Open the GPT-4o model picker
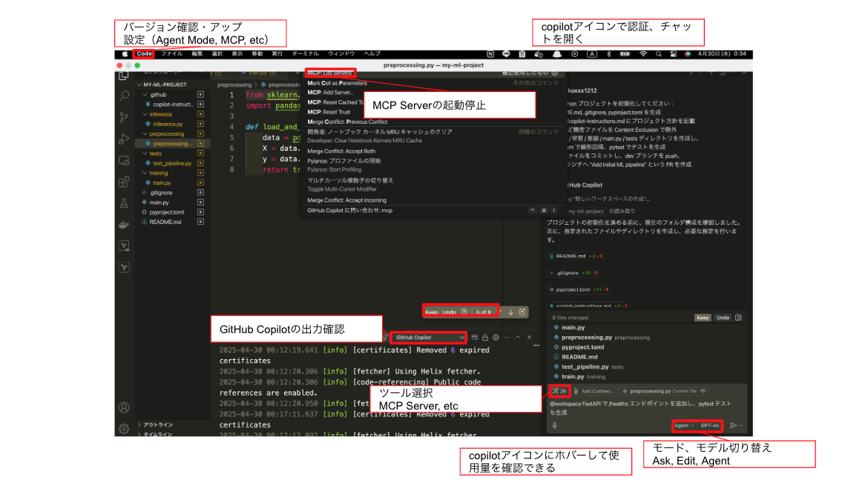This screenshot has height=486, width=868. 710,425
